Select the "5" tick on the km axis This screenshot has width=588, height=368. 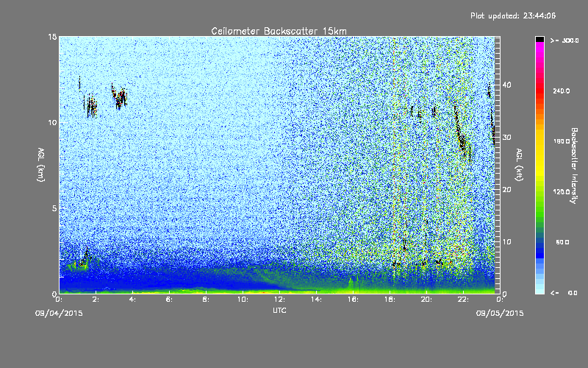click(54, 208)
